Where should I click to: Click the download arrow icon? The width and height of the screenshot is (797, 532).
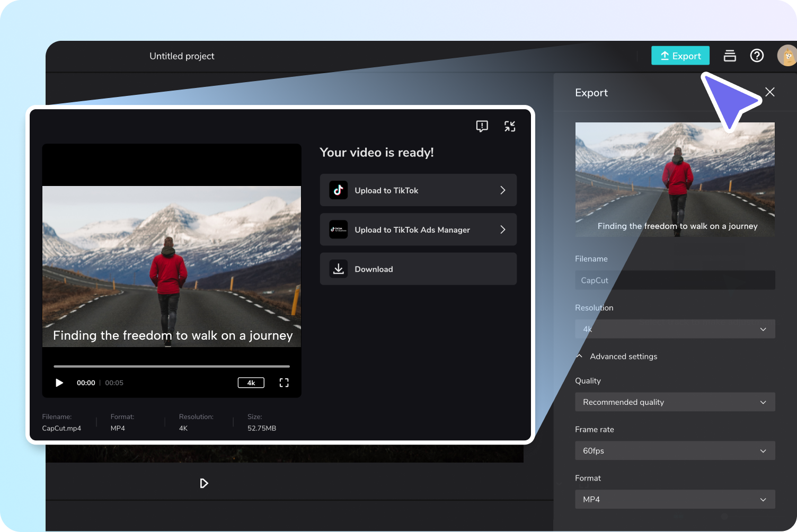(x=338, y=269)
